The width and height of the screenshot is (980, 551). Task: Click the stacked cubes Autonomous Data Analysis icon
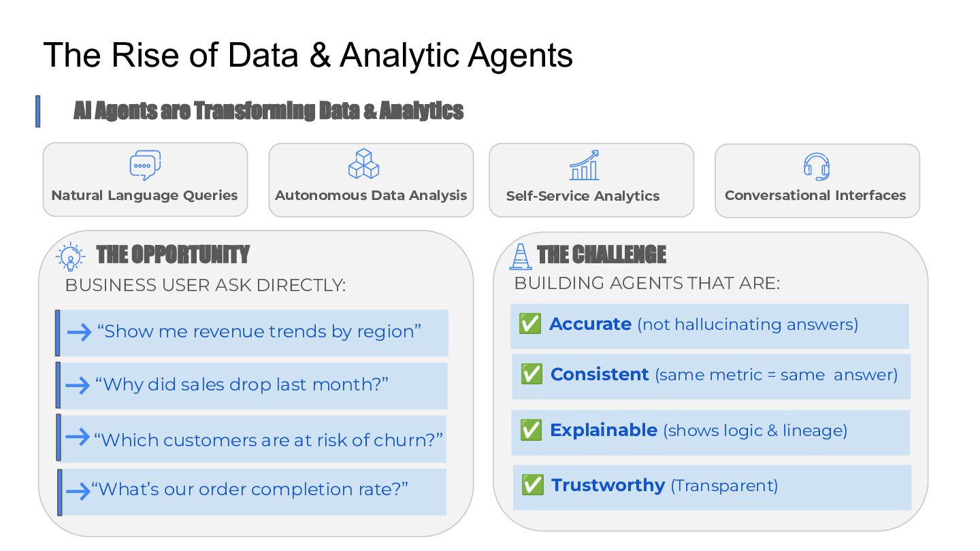click(363, 164)
